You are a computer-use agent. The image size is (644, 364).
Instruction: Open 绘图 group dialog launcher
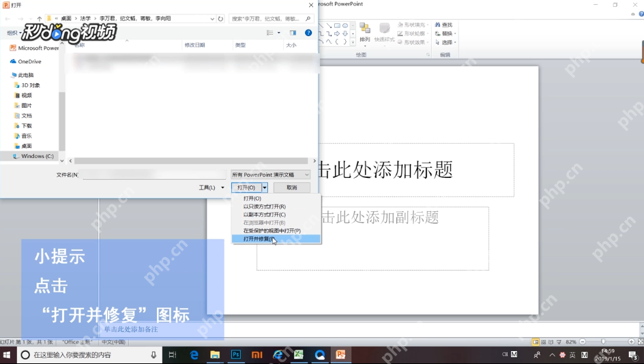(x=428, y=55)
